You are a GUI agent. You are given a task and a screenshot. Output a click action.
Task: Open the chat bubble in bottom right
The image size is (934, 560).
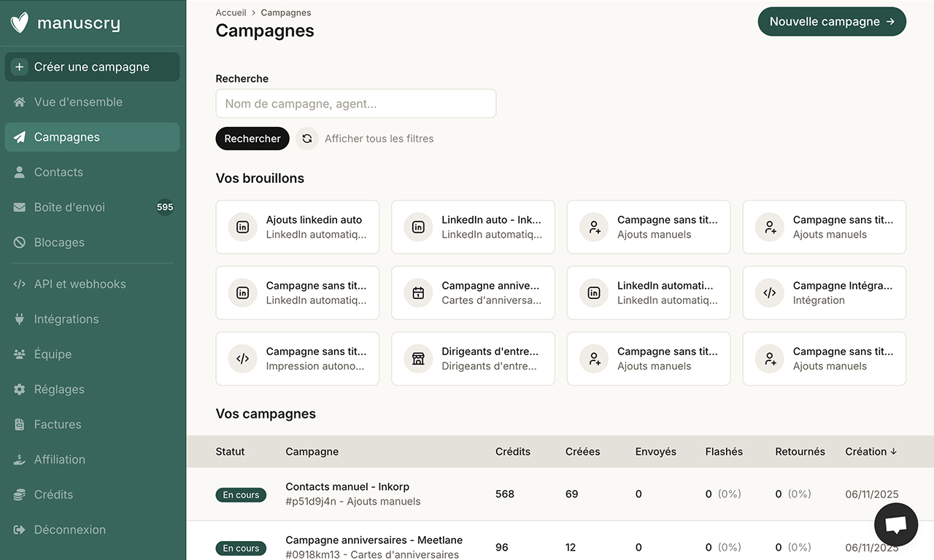[895, 524]
